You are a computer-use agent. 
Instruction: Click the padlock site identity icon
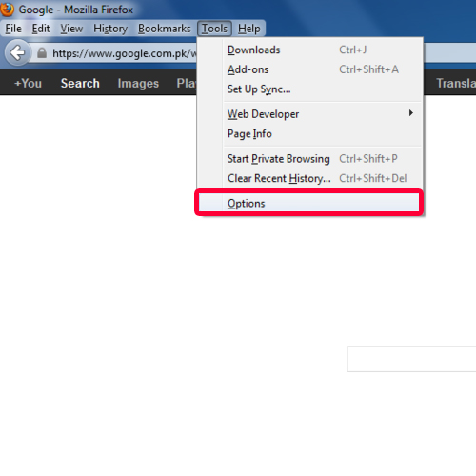[42, 53]
